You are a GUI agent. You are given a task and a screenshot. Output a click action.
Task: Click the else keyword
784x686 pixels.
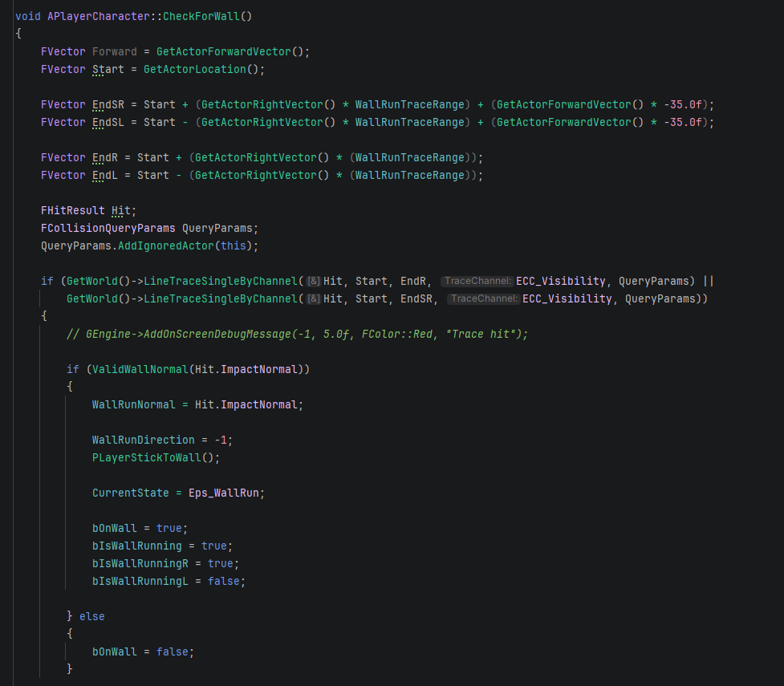[91, 616]
